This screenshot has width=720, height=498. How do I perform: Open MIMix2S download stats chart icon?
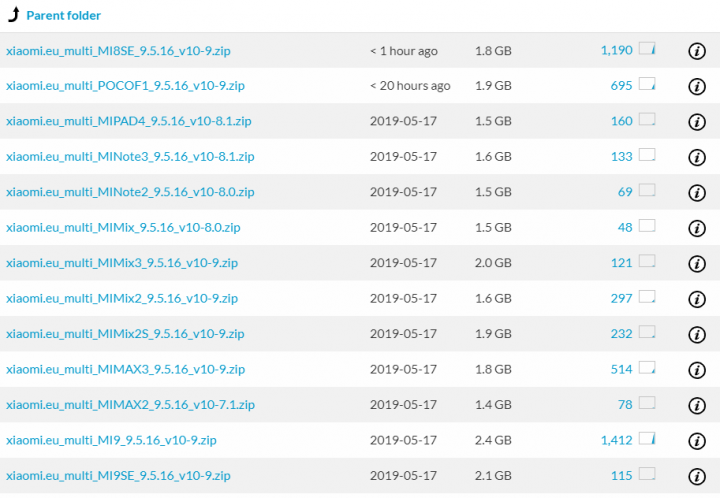647,331
